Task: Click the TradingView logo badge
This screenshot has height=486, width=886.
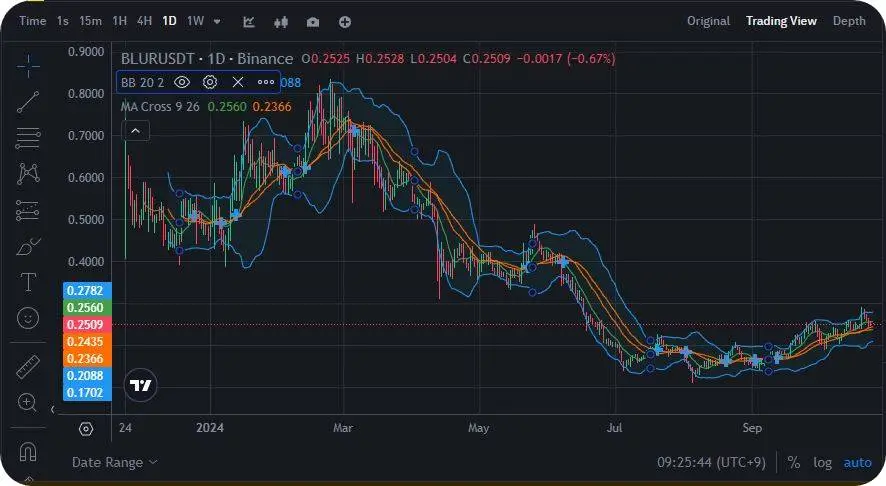Action: click(140, 385)
